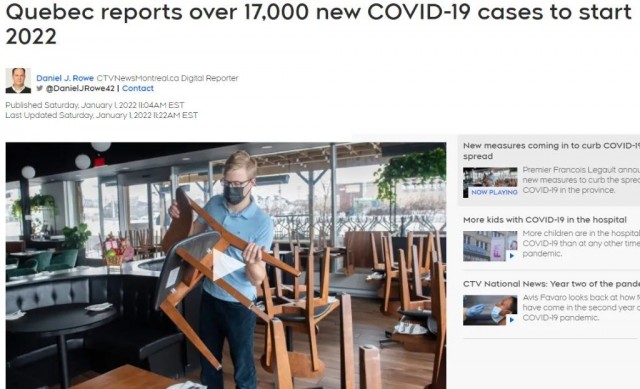The height and width of the screenshot is (389, 640).
Task: Open 'New measures coming in to curb' headline
Action: tap(551, 151)
